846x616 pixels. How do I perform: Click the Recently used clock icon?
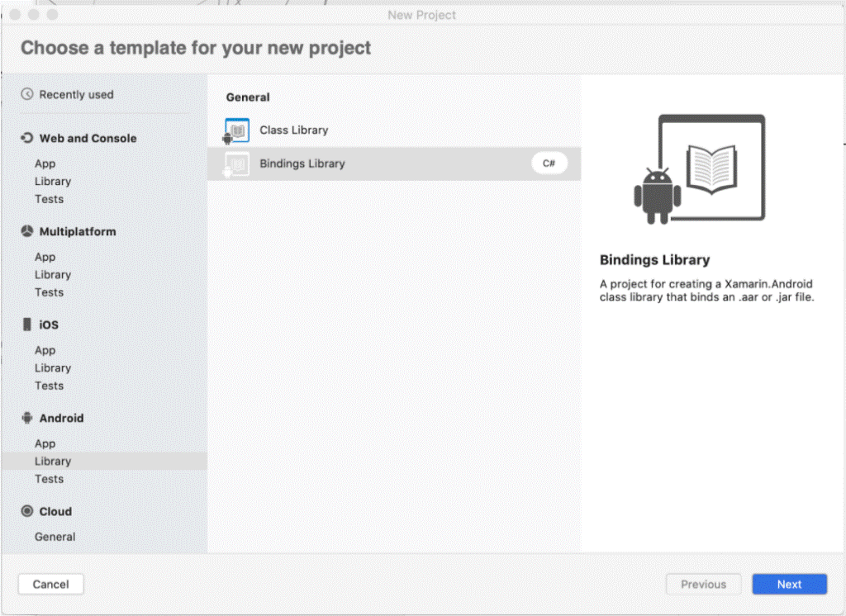click(27, 94)
